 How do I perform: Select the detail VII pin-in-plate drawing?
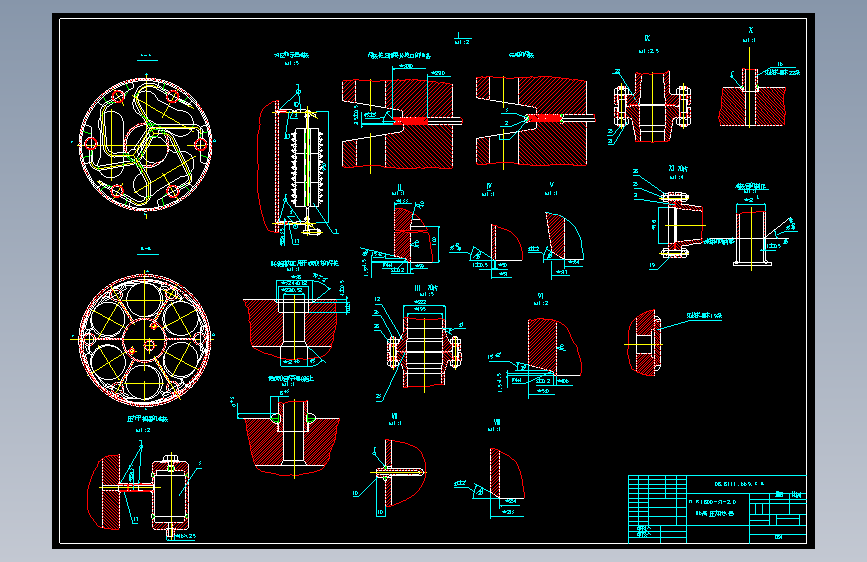[390, 477]
